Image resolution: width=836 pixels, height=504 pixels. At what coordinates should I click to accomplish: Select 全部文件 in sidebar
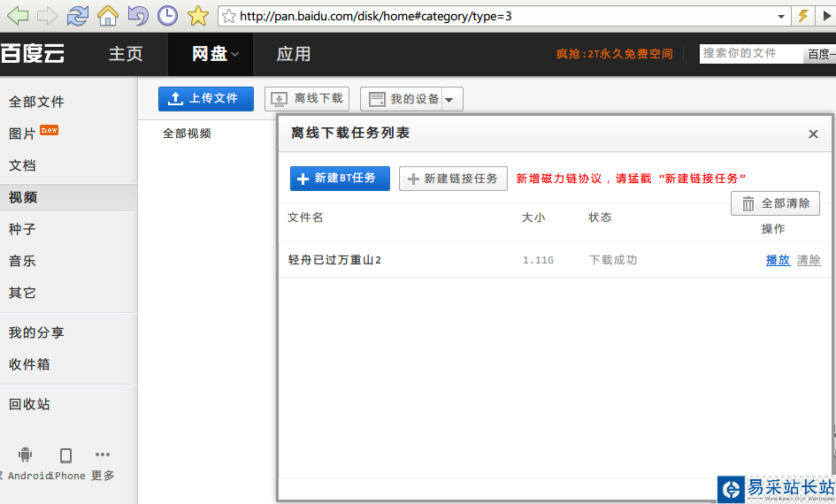[x=36, y=101]
